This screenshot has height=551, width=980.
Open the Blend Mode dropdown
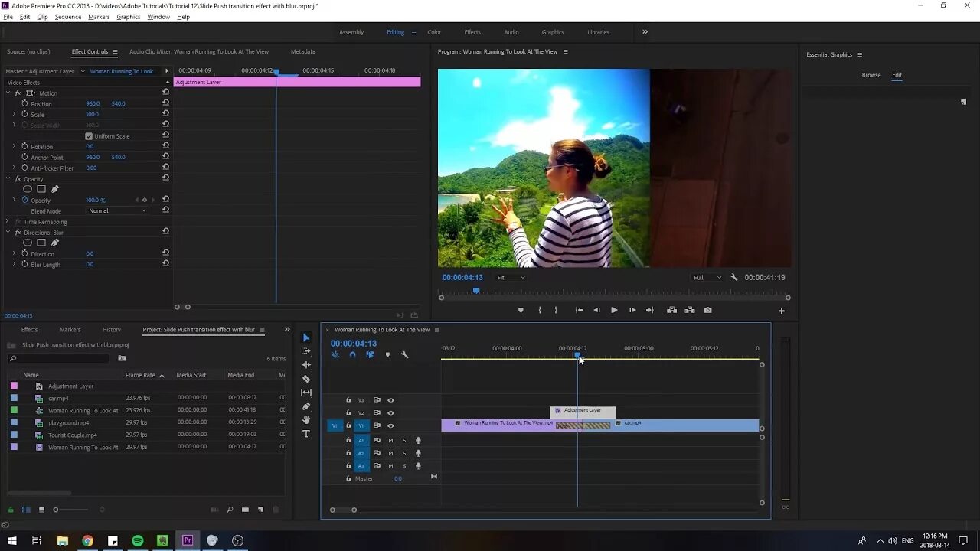(117, 210)
